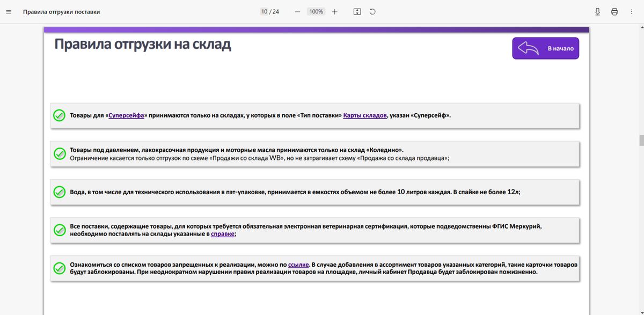The height and width of the screenshot is (315, 644).
Task: Click the text «Продажа со склада продавца»
Action: pos(402,158)
